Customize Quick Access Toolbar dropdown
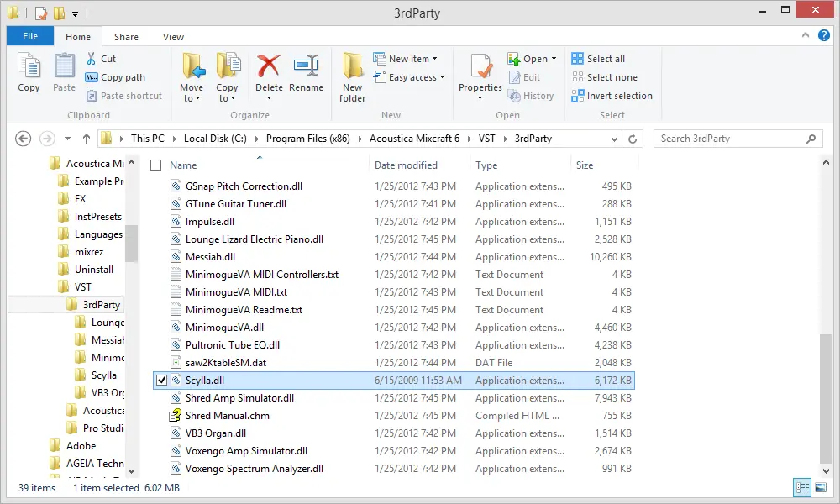 click(75, 13)
